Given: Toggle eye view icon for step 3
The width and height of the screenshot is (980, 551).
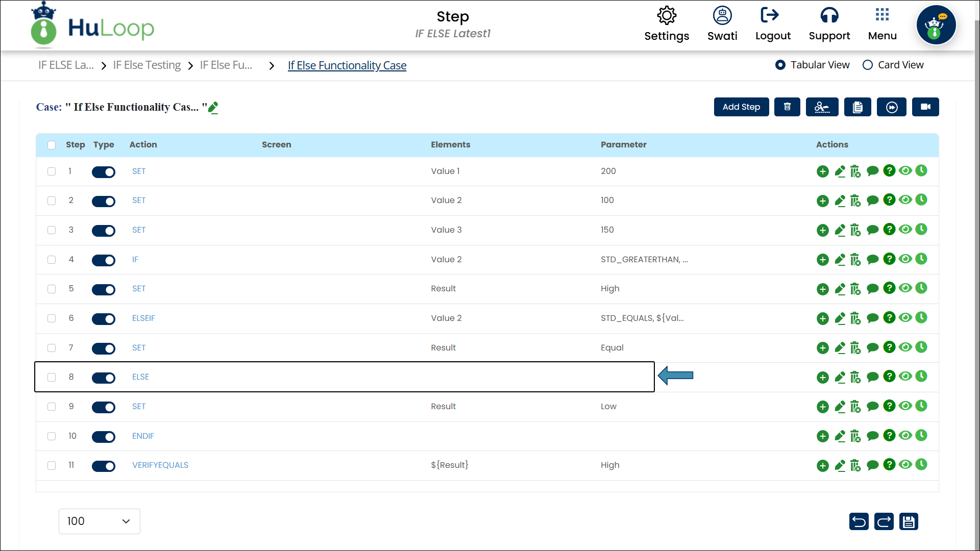Looking at the screenshot, I should pyautogui.click(x=905, y=229).
